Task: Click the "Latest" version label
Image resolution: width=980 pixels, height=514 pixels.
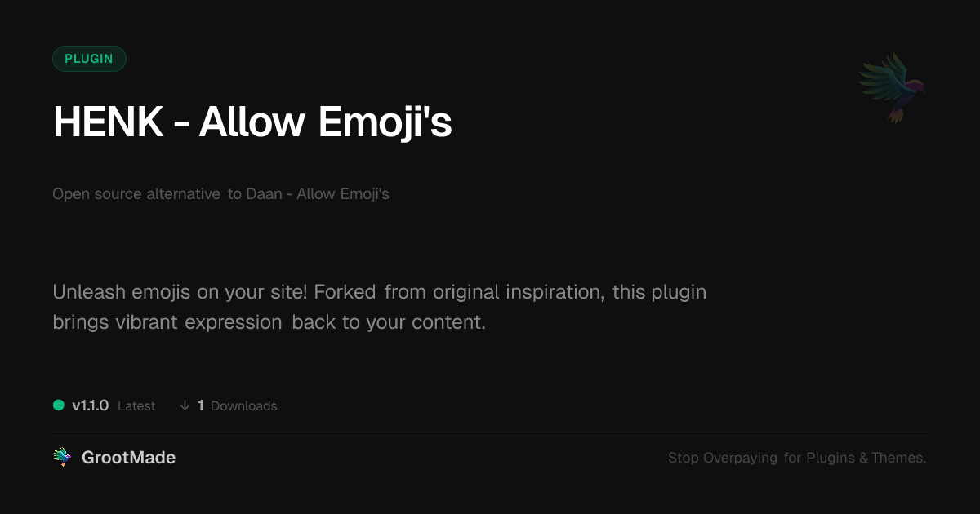Action: click(136, 406)
